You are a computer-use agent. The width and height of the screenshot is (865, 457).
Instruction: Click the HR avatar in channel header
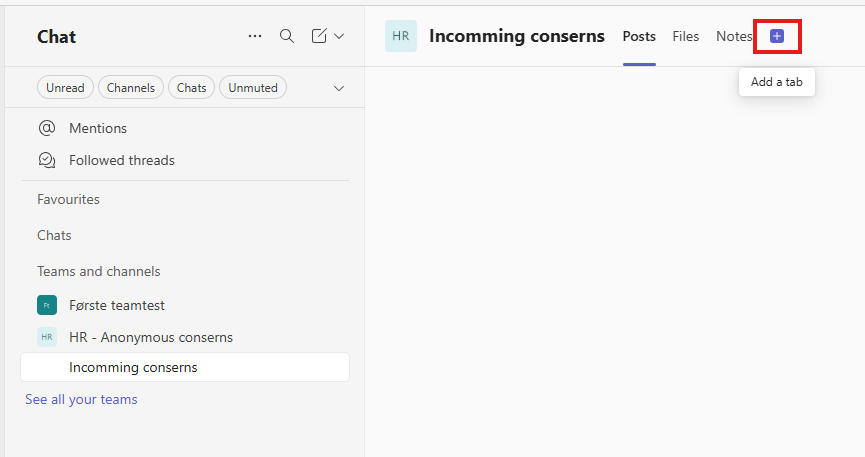click(401, 36)
